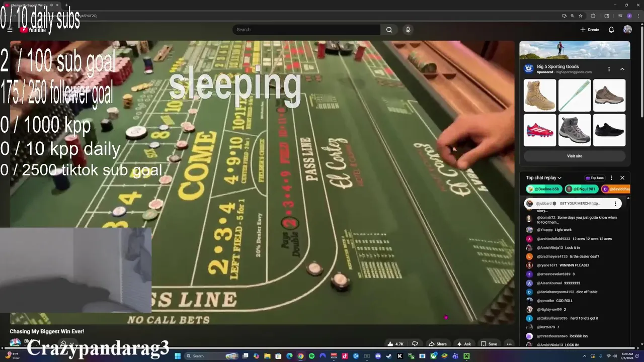Screen dimensions: 644x362
Task: Share the video
Action: (437, 344)
